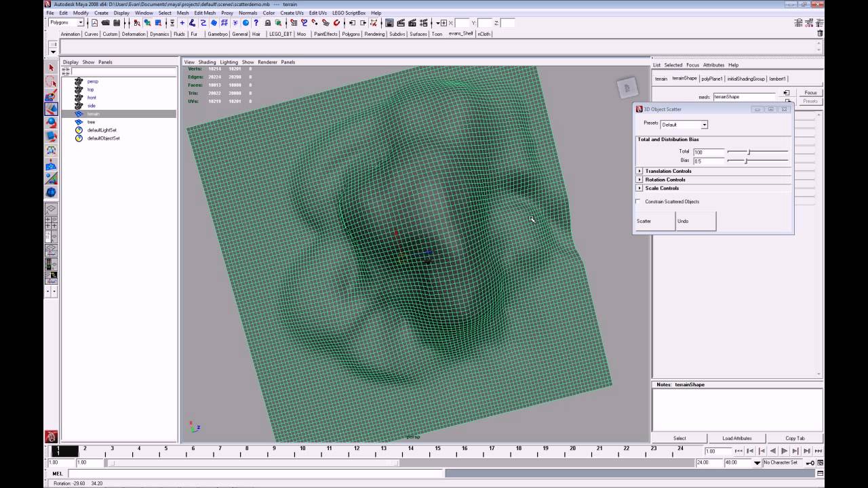Viewport: 868px width, 488px height.
Task: Open the Edit Mesh menu
Action: point(205,13)
